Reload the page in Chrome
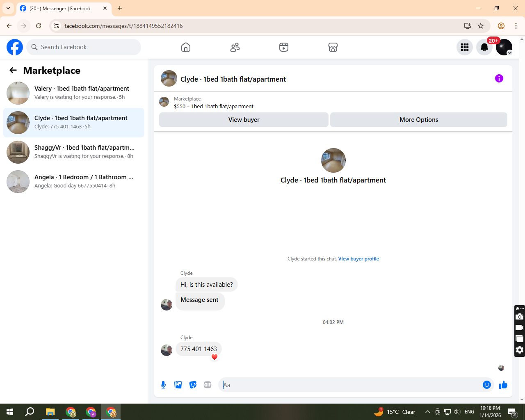The height and width of the screenshot is (420, 525). [39, 26]
